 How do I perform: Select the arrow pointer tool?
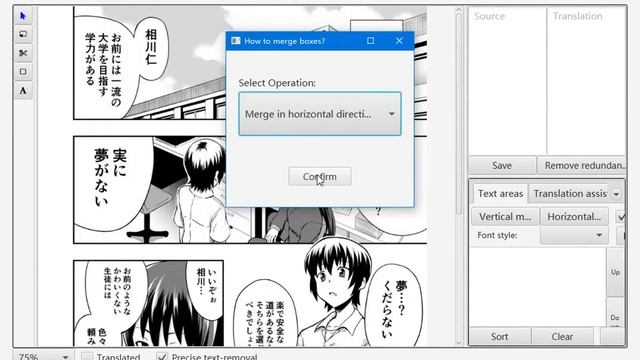[23, 16]
